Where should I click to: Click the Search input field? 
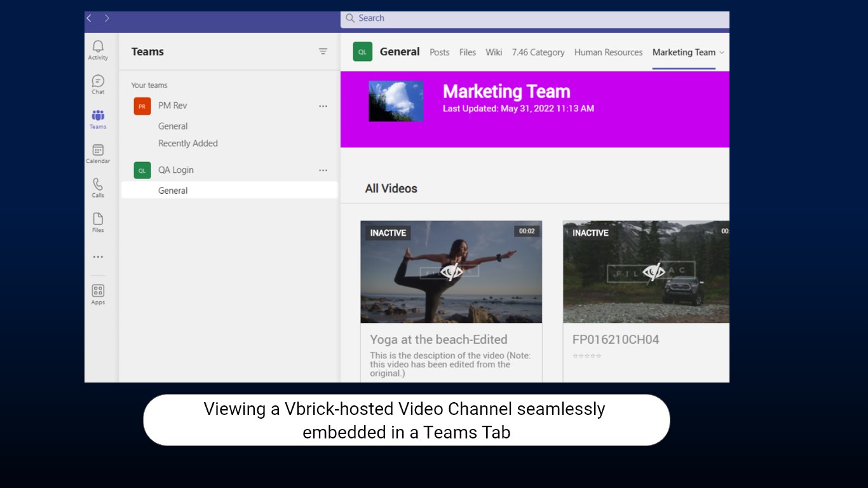pyautogui.click(x=535, y=19)
